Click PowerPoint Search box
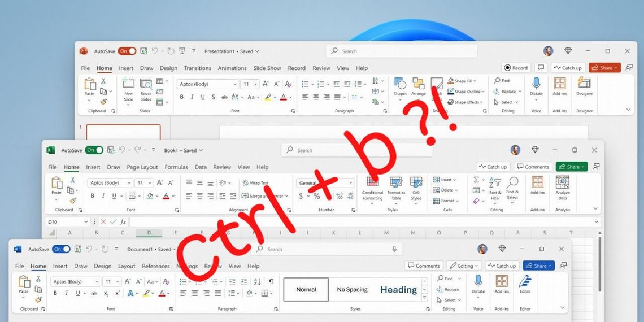644x322 pixels. (402, 51)
